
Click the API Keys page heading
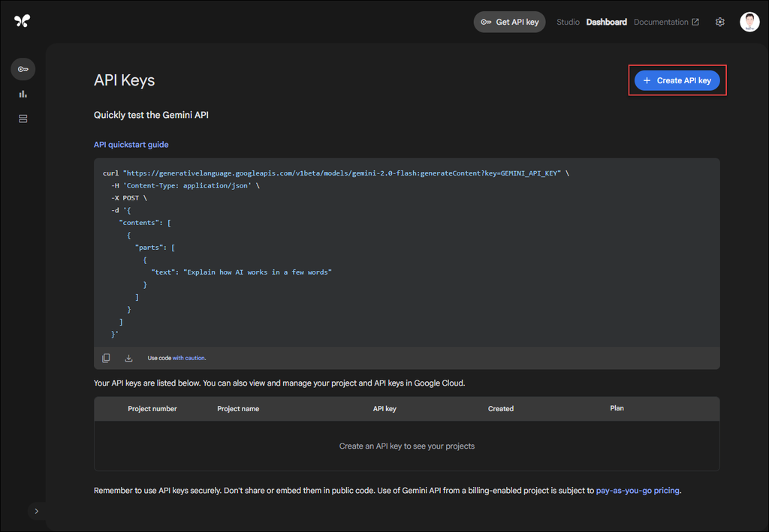click(x=124, y=80)
